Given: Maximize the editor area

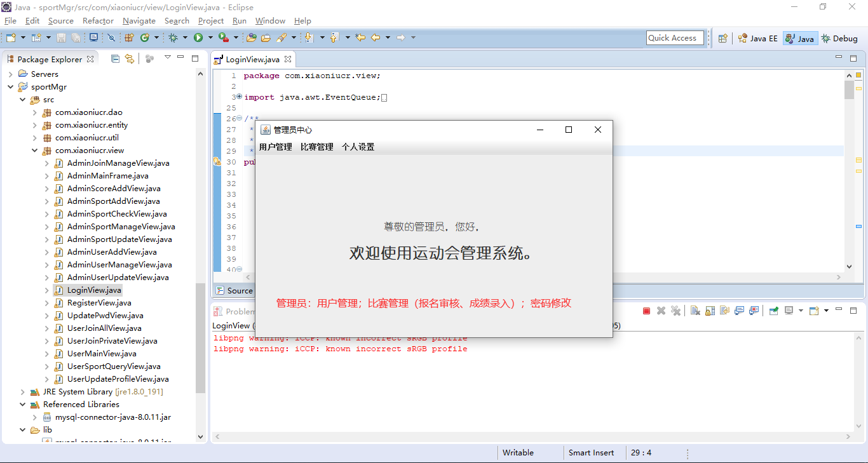Looking at the screenshot, I should coord(853,58).
